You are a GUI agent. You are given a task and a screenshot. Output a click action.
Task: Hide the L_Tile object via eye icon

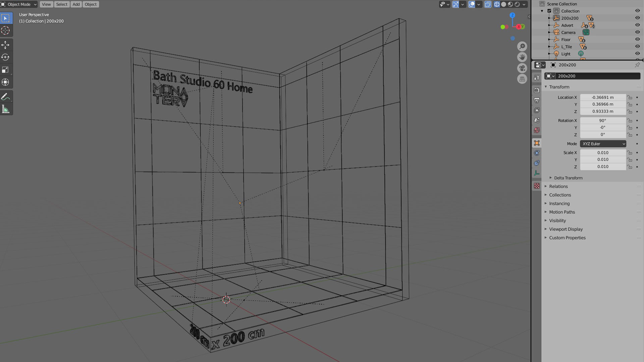point(637,47)
